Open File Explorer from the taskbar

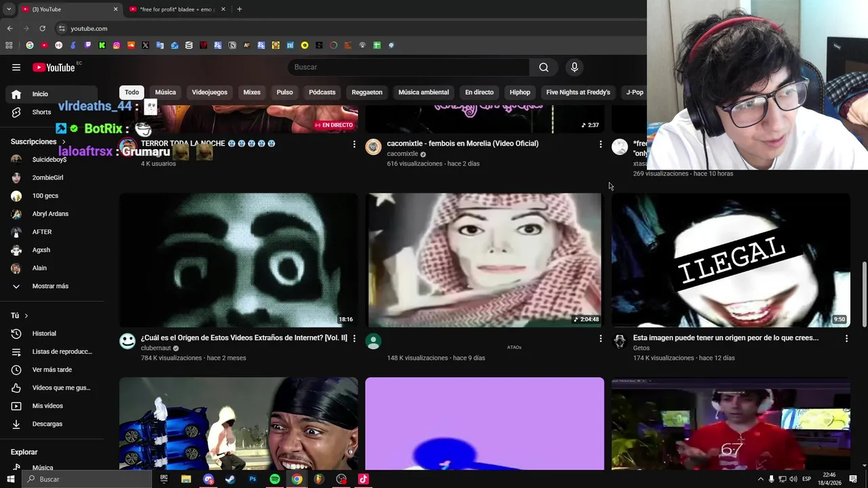point(186,479)
